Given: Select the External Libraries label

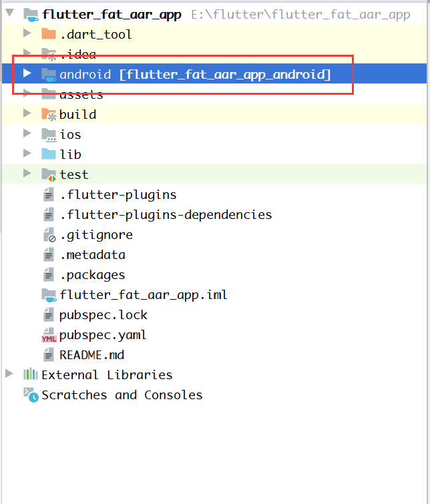Looking at the screenshot, I should 107,374.
